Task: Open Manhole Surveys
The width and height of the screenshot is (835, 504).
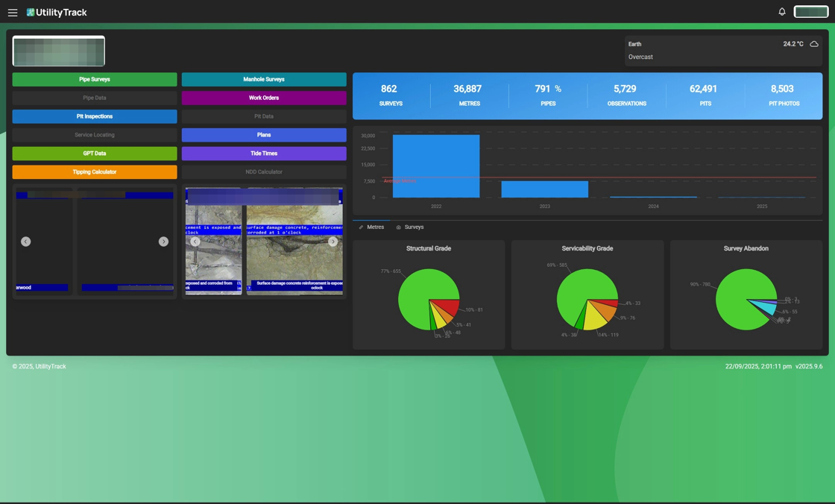Action: point(264,79)
